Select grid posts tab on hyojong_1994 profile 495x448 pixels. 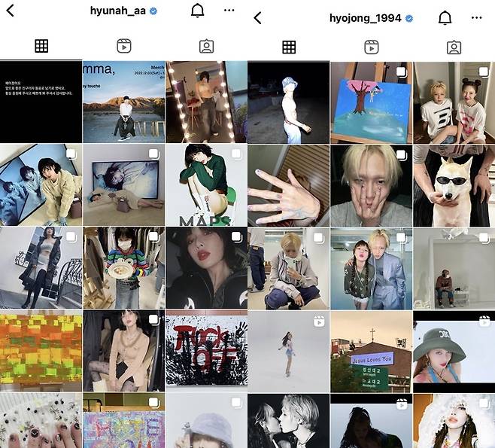289,47
